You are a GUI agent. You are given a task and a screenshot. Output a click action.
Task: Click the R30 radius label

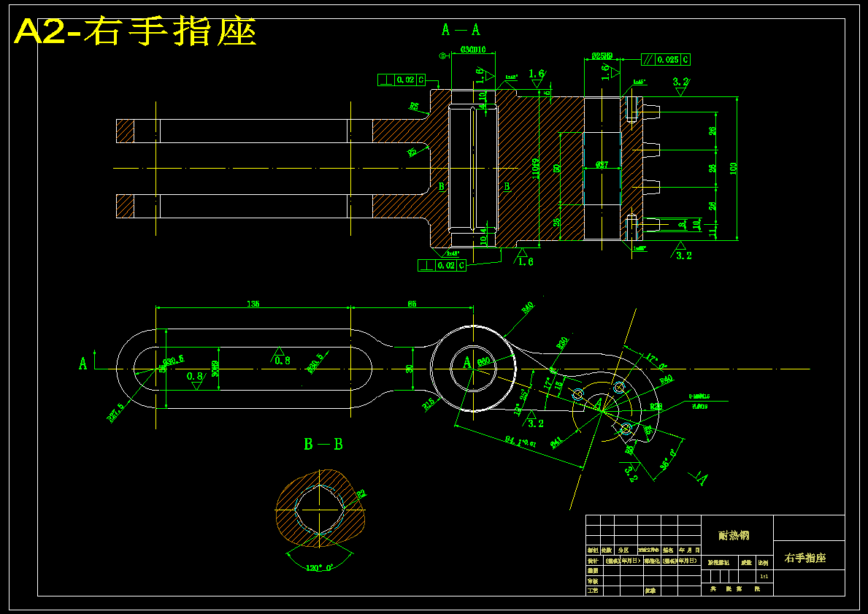(562, 343)
